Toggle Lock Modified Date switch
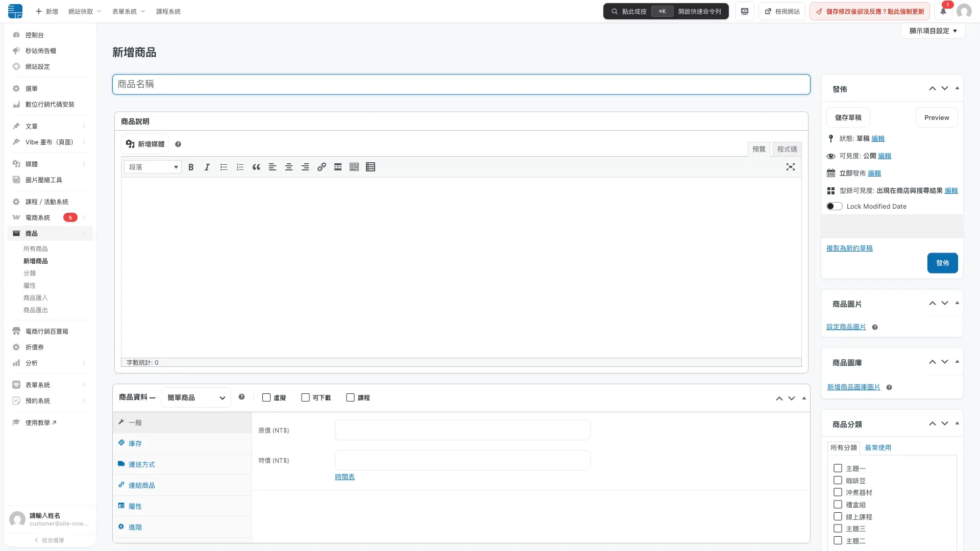Image resolution: width=980 pixels, height=551 pixels. point(834,206)
